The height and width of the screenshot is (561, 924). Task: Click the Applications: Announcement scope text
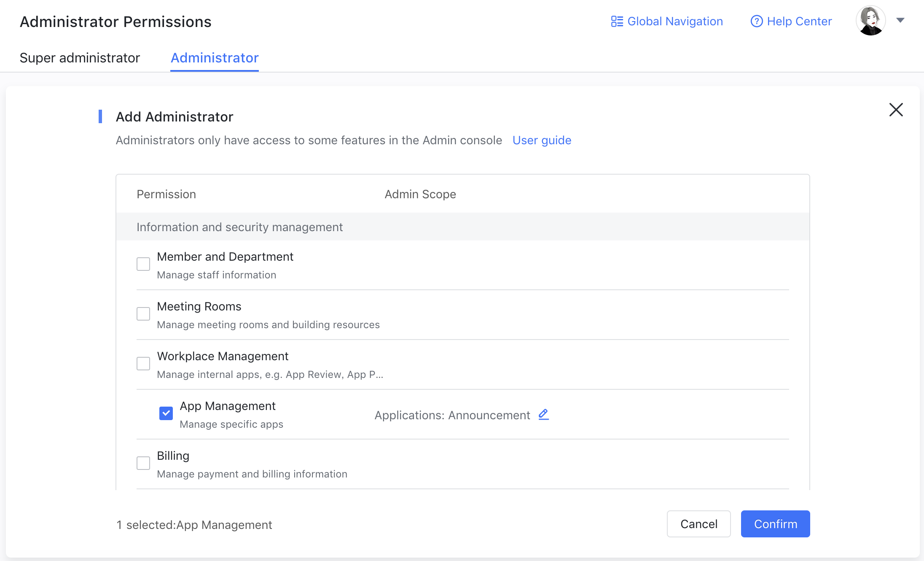point(452,415)
